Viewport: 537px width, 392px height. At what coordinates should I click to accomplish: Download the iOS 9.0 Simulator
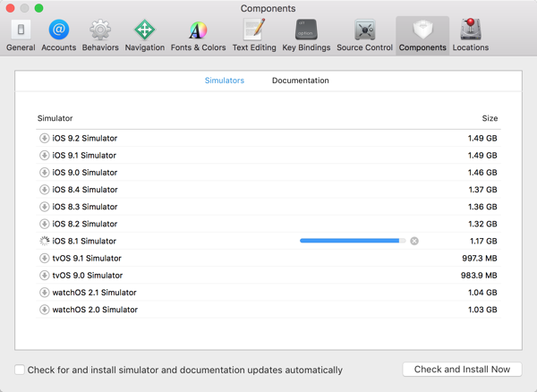pyautogui.click(x=44, y=172)
